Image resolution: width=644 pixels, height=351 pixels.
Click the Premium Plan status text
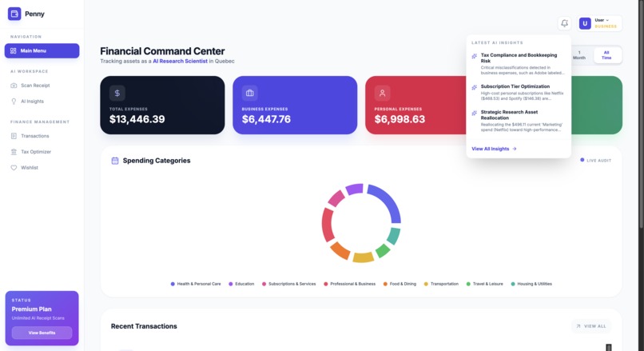point(32,309)
